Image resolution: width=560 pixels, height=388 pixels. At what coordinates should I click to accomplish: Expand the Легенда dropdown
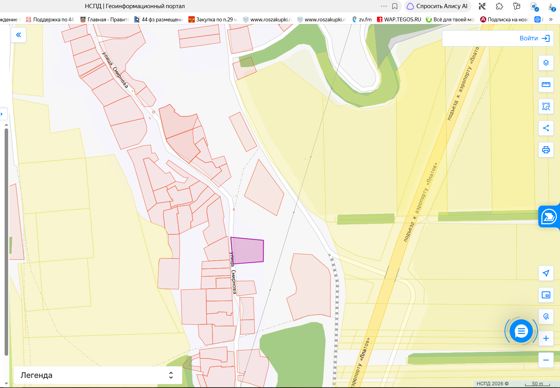coord(98,375)
